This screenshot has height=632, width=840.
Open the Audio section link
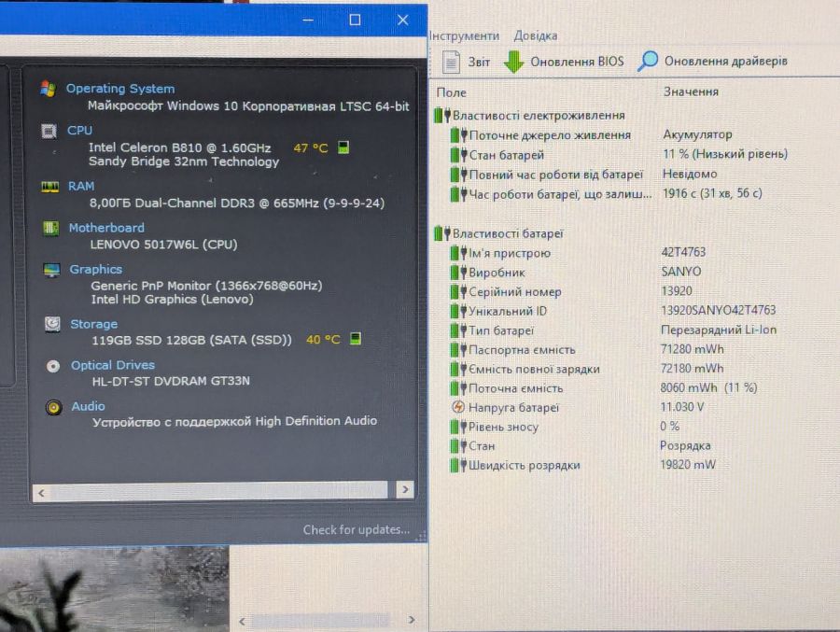pyautogui.click(x=88, y=406)
